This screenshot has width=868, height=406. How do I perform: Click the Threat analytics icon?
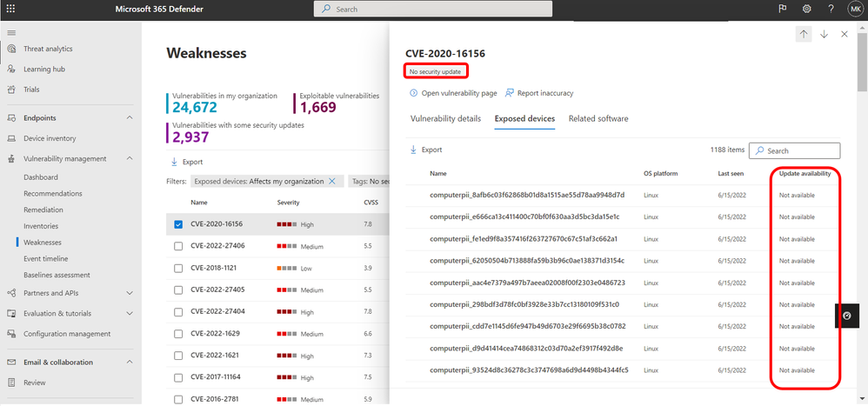11,49
